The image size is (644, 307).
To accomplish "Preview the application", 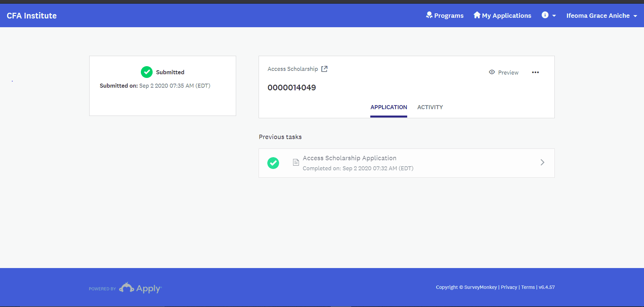I will (x=503, y=73).
